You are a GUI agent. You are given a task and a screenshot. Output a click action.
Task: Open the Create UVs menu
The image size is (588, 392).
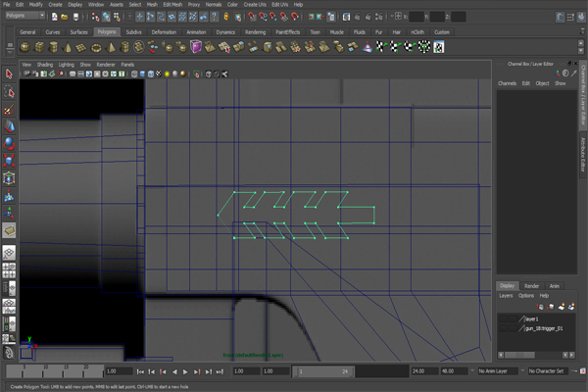tap(255, 5)
